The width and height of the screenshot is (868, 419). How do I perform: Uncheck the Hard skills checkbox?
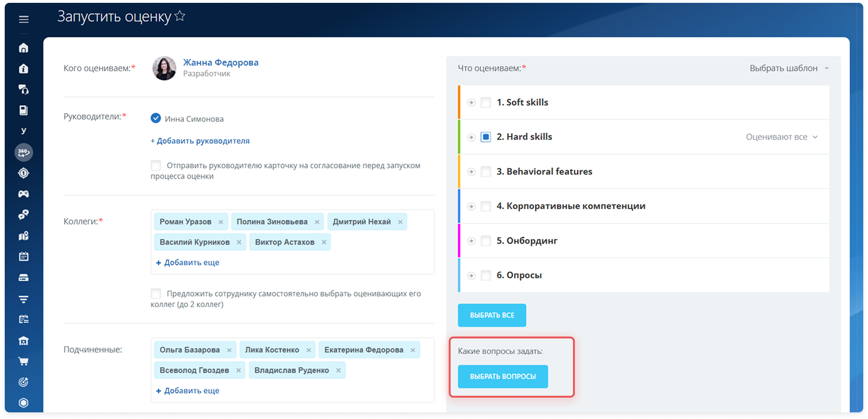486,137
